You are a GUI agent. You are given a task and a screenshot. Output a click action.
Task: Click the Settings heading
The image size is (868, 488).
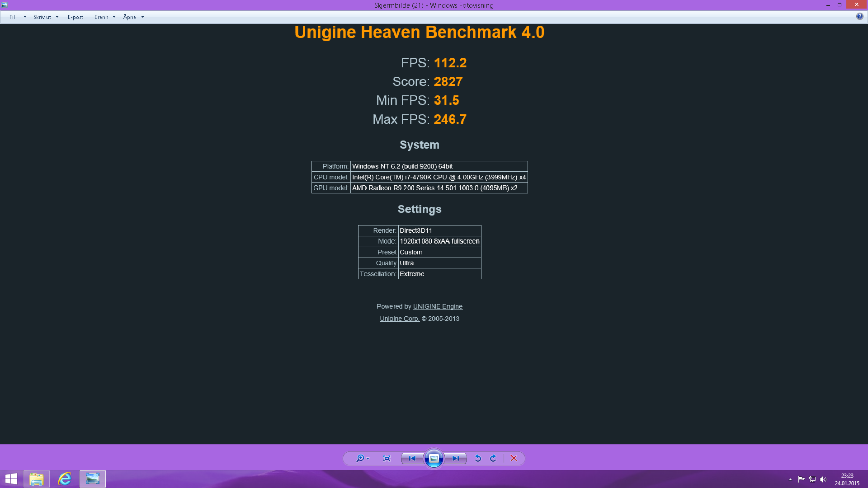pyautogui.click(x=419, y=209)
